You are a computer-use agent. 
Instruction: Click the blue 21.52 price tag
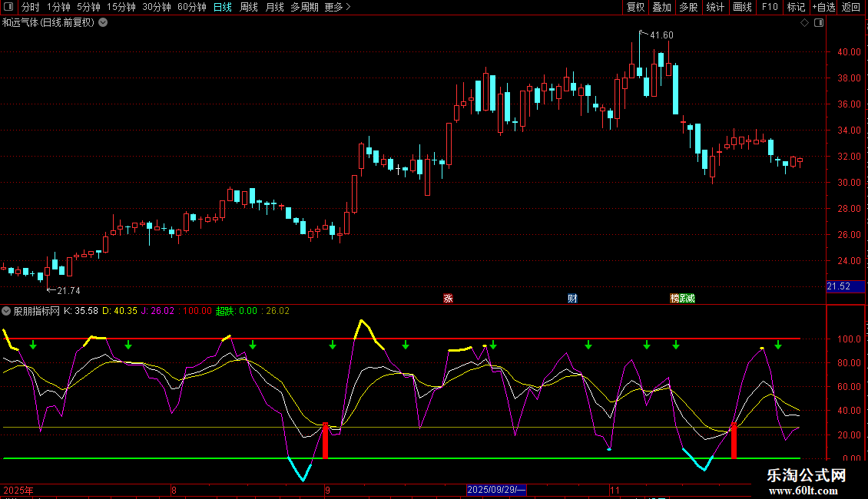coord(838,286)
